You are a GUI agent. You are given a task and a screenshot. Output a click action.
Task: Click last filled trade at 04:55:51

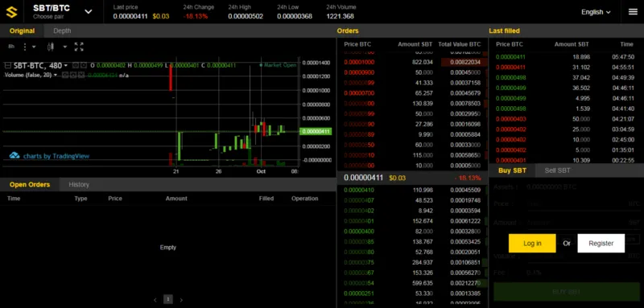coord(566,68)
